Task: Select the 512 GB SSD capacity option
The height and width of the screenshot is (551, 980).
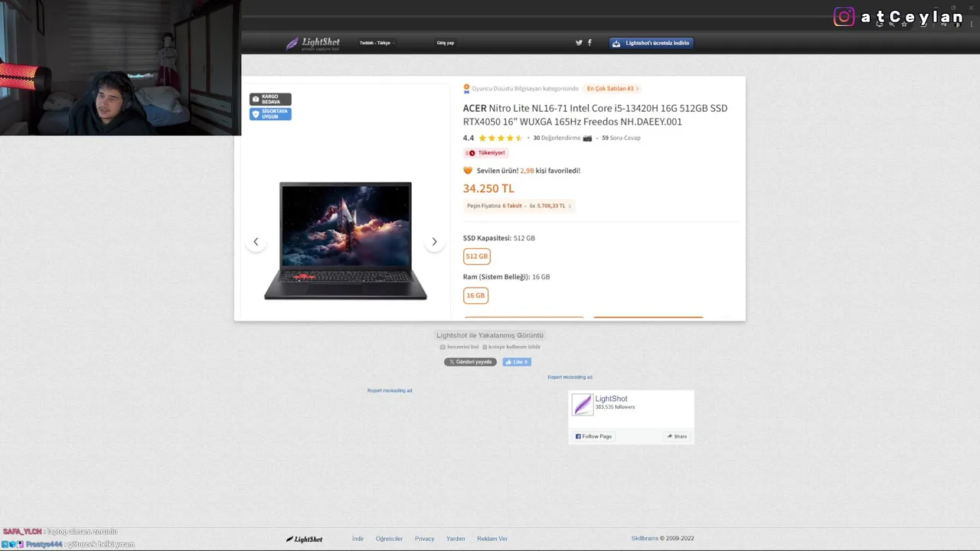Action: pyautogui.click(x=476, y=256)
